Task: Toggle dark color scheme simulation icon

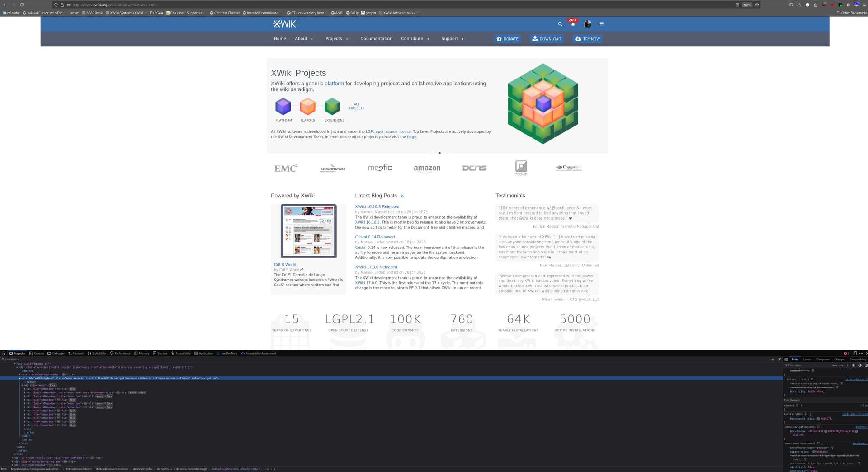Action: (860, 365)
